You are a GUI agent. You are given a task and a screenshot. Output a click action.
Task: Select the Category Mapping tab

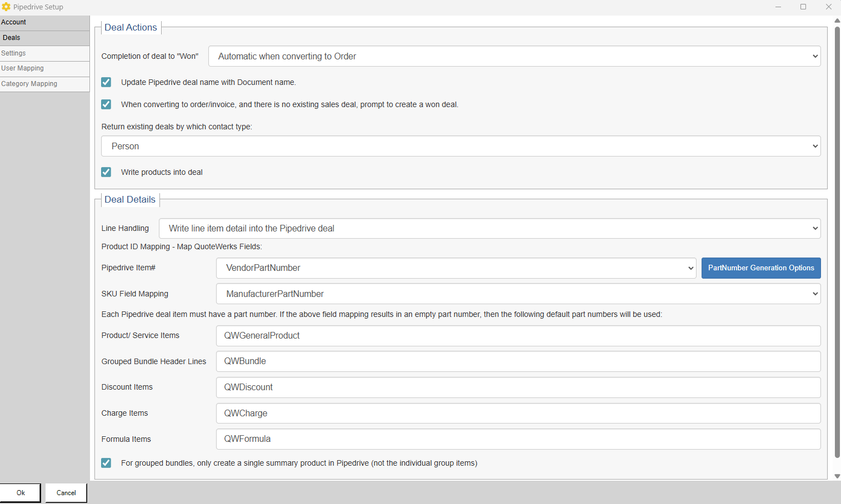(x=44, y=84)
